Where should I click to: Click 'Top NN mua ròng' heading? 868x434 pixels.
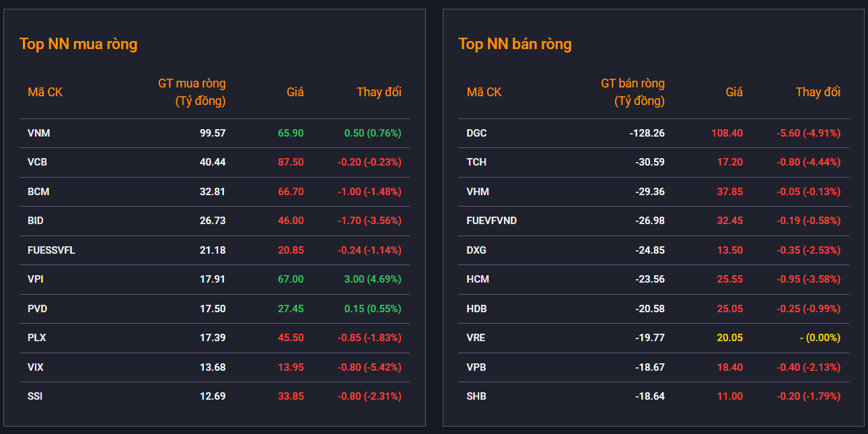[78, 44]
